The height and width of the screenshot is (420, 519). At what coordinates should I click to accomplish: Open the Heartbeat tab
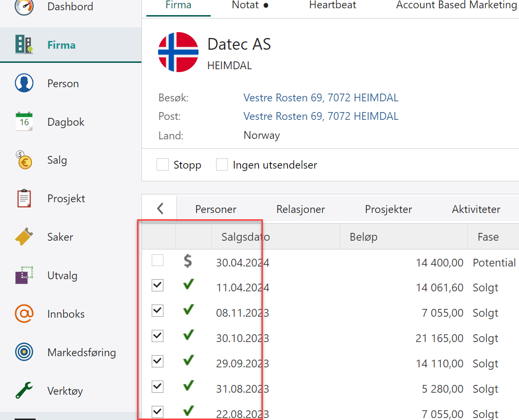[333, 5]
